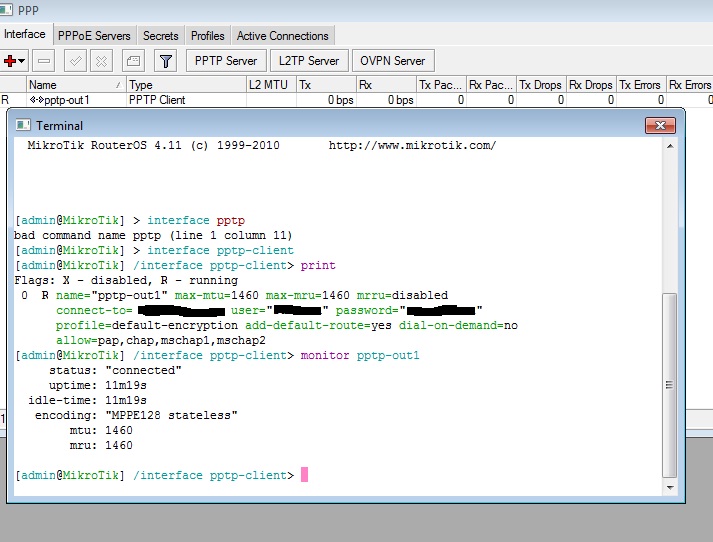Sort by the Type column header

point(186,85)
